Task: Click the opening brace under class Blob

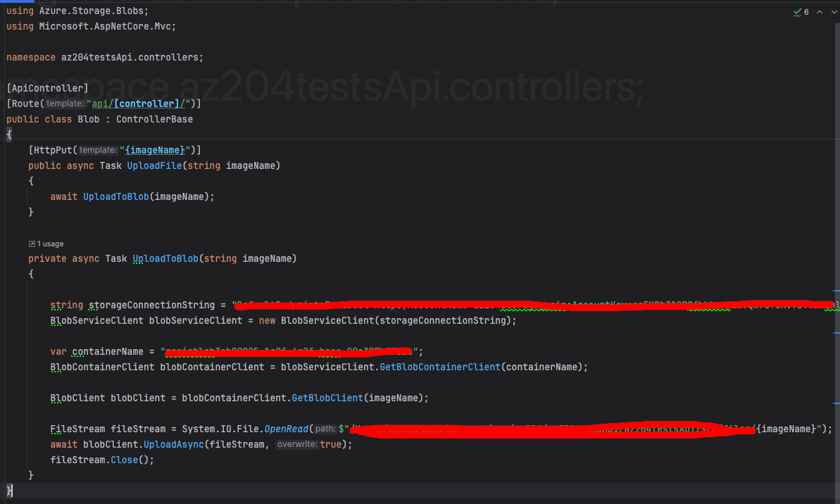Action: tap(9, 134)
